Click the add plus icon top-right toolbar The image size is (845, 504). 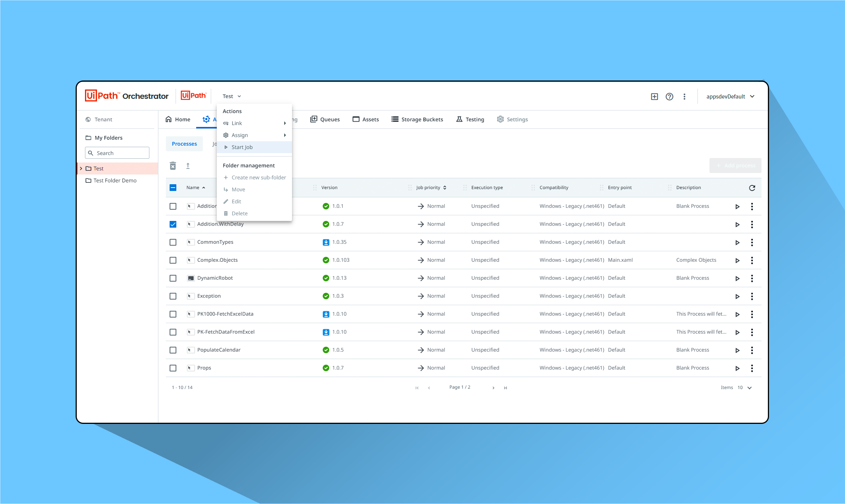point(654,96)
